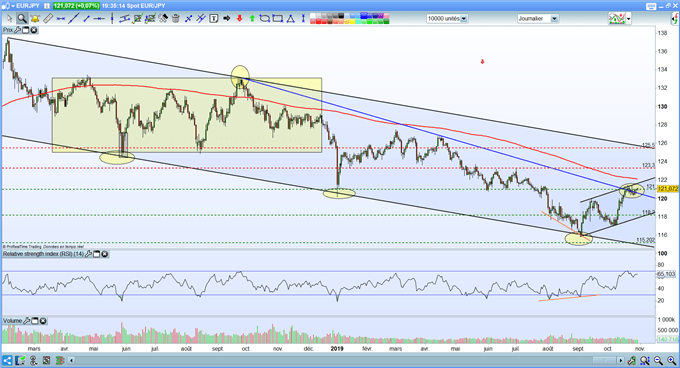The height and width of the screenshot is (368, 680).
Task: Click the yellow 121,072 price tag on axis
Action: (x=668, y=189)
